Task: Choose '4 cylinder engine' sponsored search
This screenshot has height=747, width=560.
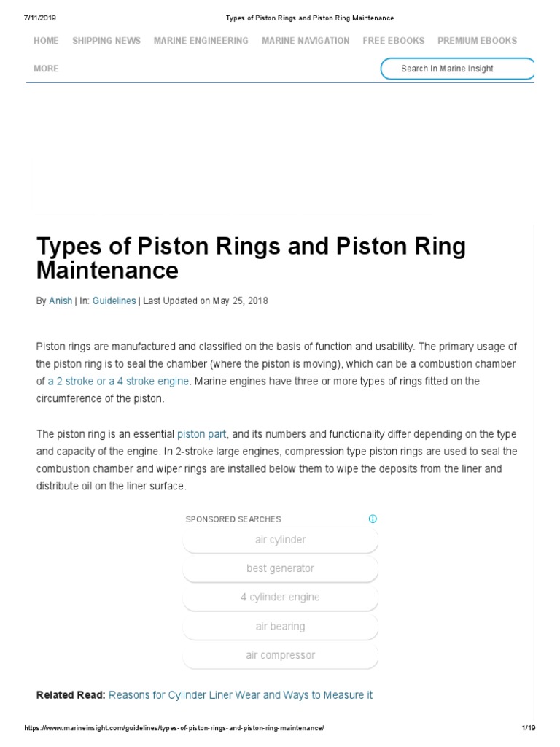Action: pos(280,597)
